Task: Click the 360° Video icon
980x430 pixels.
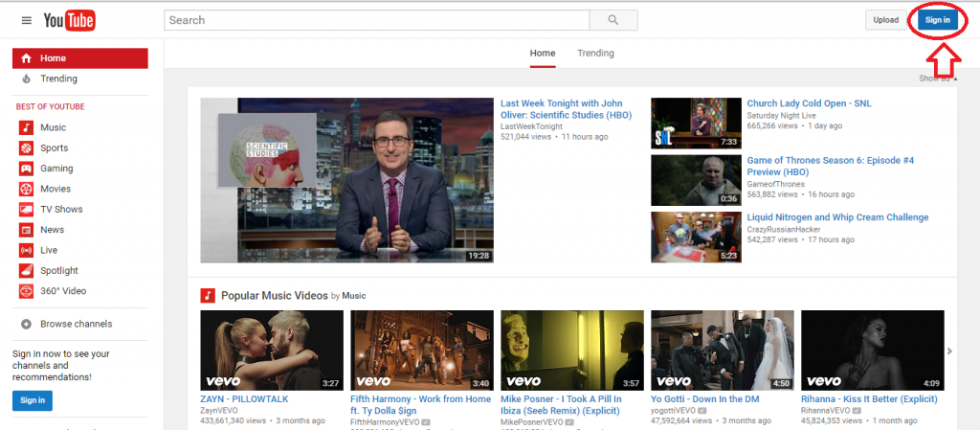Action: (26, 291)
